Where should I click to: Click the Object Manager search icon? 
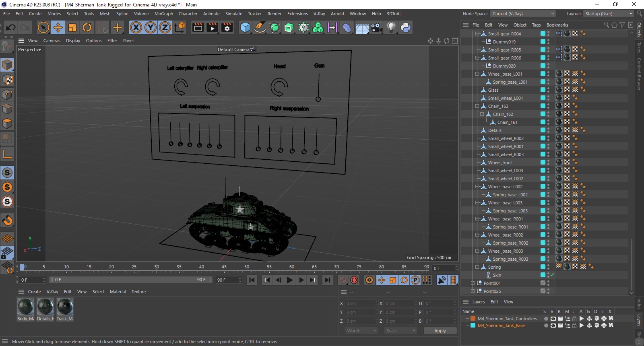point(606,25)
